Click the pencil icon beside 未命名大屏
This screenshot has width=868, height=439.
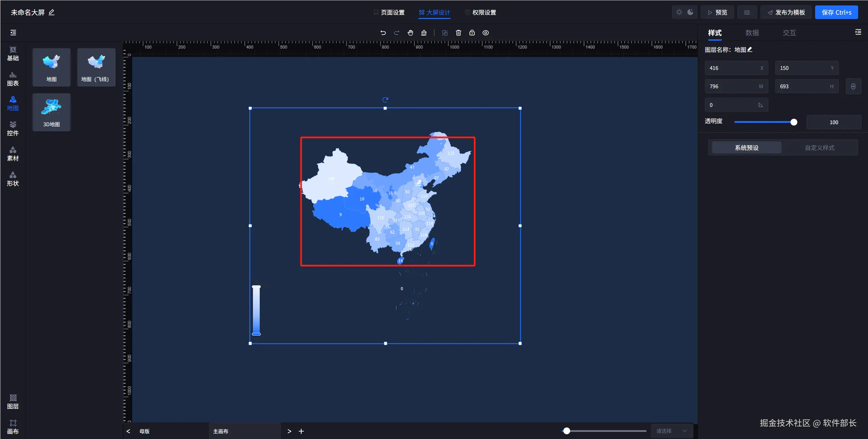(x=52, y=13)
